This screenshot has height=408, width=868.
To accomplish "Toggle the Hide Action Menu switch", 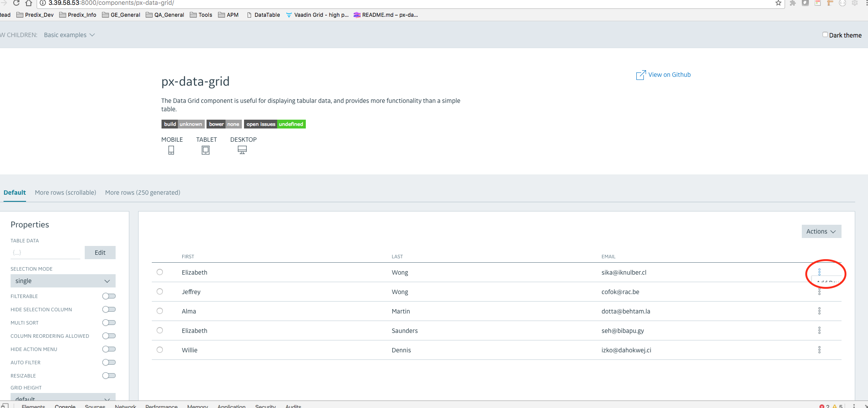I will [x=109, y=349].
